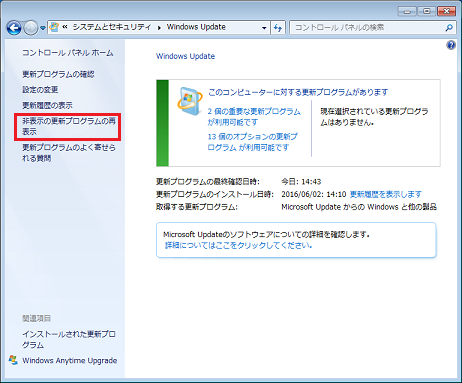Open 設定の変更 in the sidebar
Image resolution: width=462 pixels, height=383 pixels.
click(x=40, y=90)
